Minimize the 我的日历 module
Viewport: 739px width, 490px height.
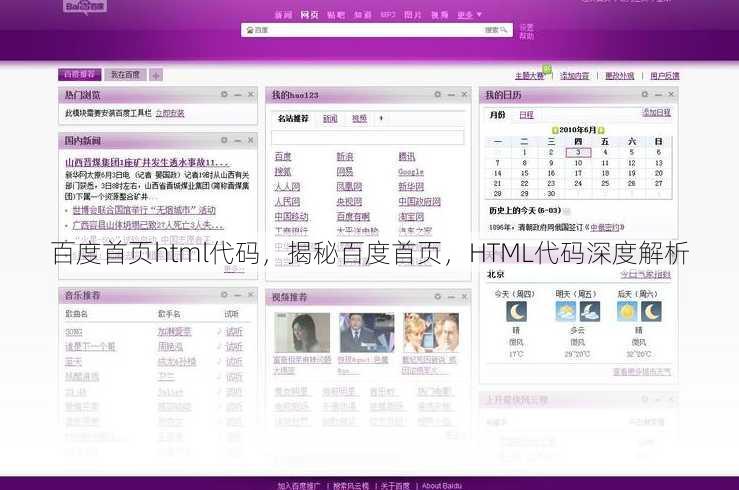[x=658, y=95]
